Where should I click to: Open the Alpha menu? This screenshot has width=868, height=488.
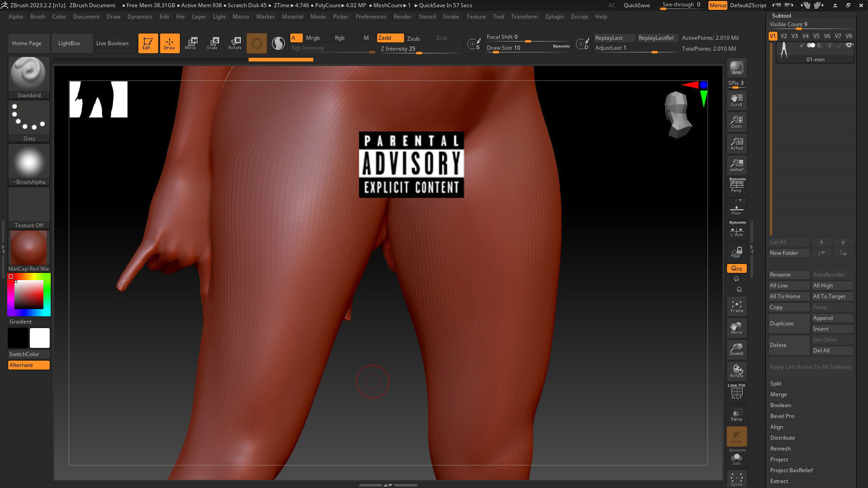[15, 16]
